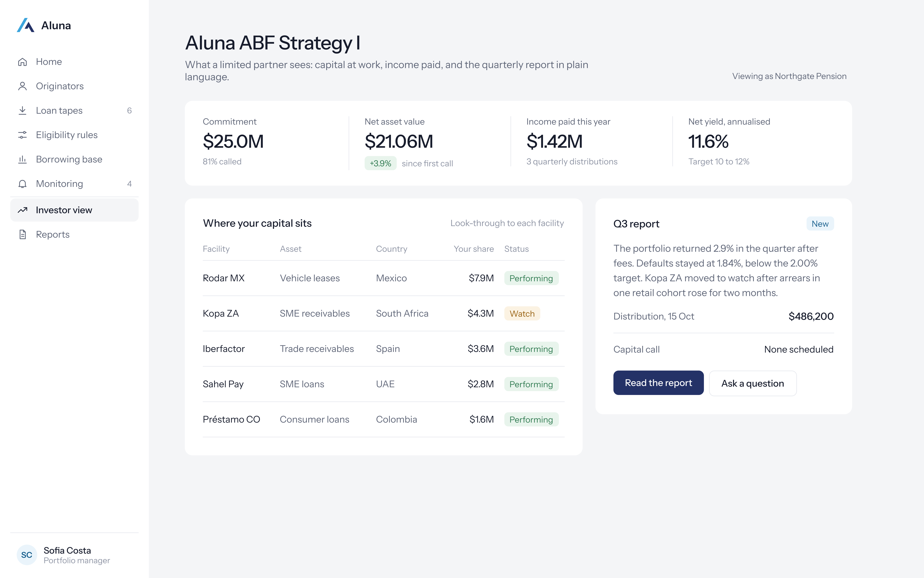This screenshot has width=924, height=578.
Task: Select the Kopa ZA facility name
Action: click(221, 313)
